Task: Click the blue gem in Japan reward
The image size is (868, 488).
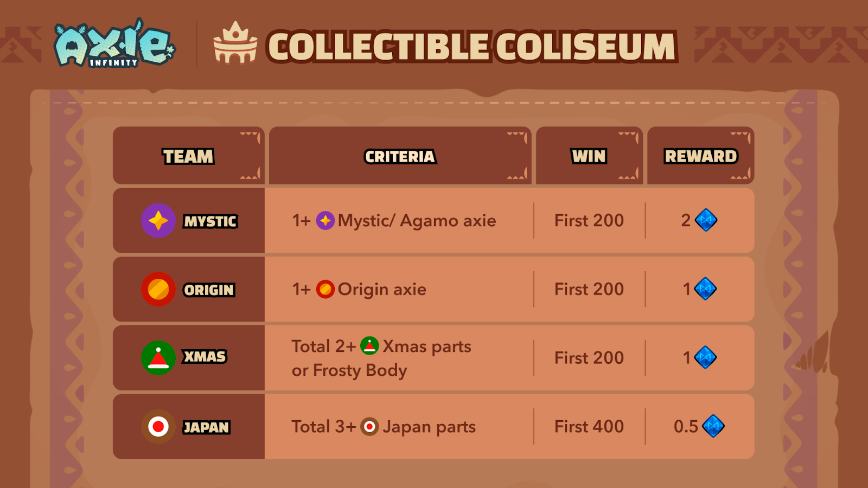Action: tap(713, 426)
